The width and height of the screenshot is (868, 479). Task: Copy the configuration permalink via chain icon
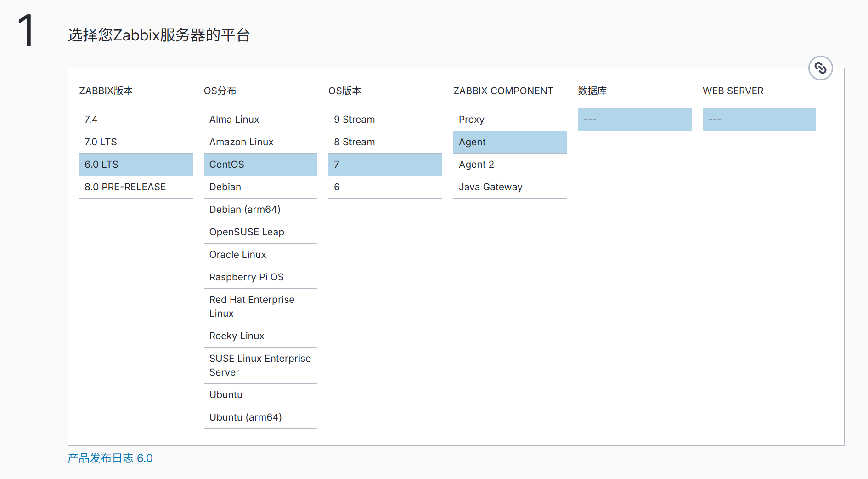[820, 68]
